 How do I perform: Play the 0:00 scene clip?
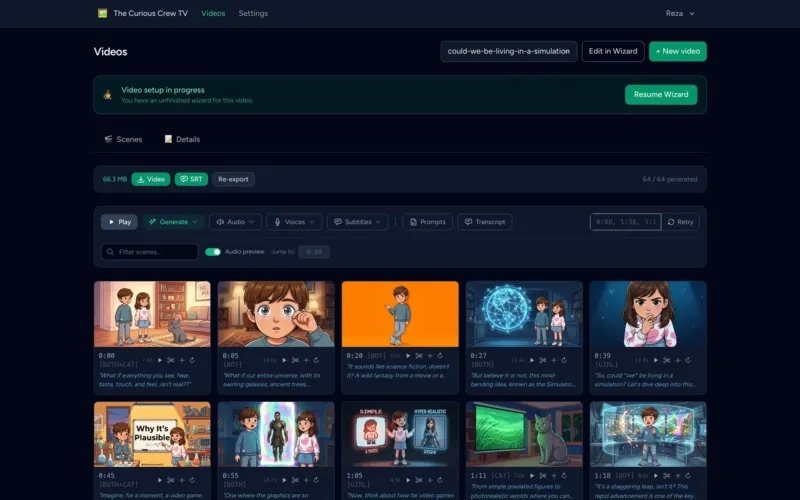[x=160, y=360]
